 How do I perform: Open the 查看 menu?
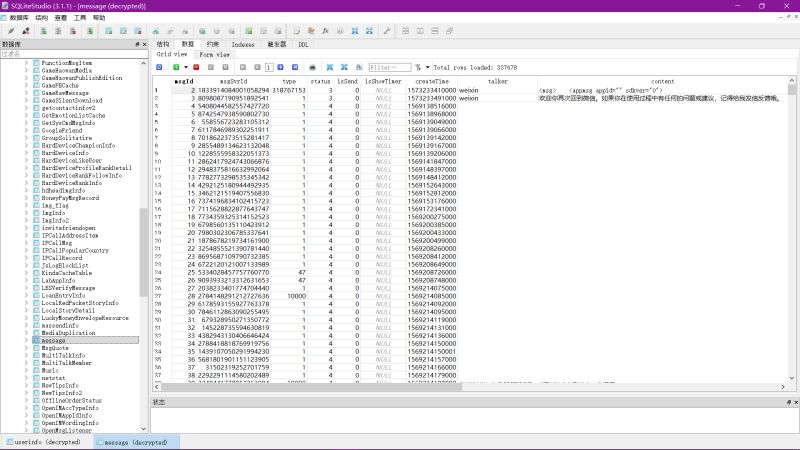pos(61,17)
